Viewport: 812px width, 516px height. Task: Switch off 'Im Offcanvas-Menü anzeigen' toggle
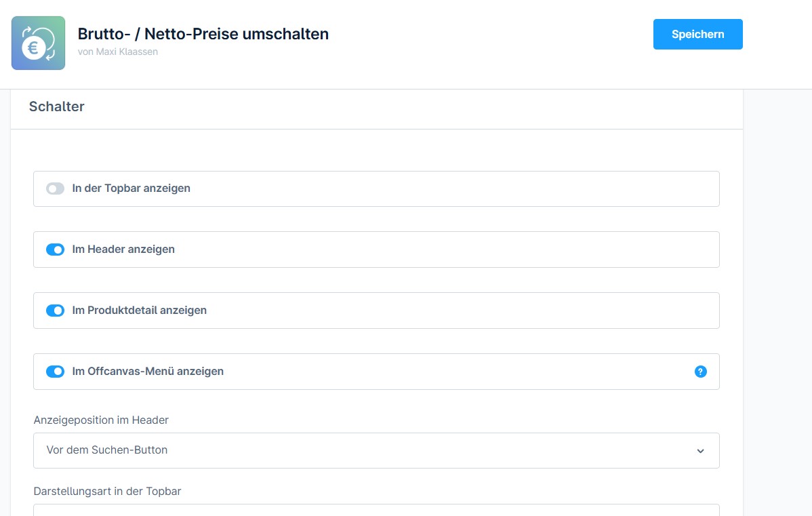(x=55, y=372)
